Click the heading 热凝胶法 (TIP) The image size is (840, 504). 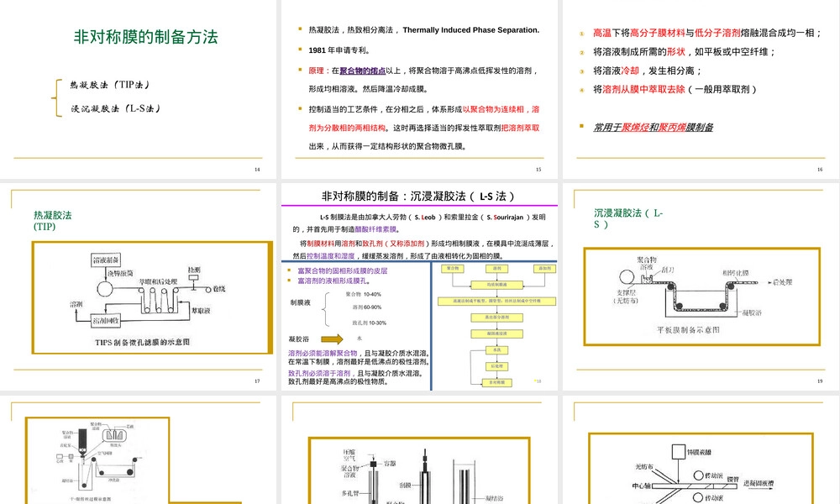pos(52,221)
